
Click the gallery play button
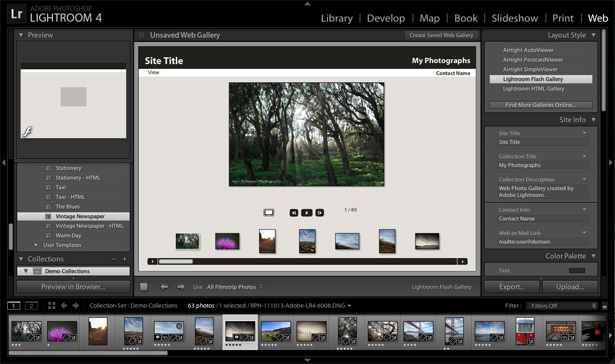pos(307,213)
